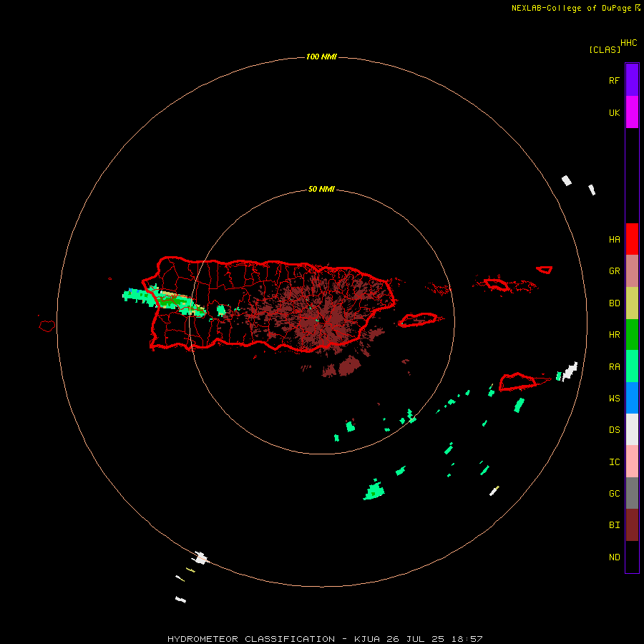
Task: Click the WS legend label
Action: [614, 399]
